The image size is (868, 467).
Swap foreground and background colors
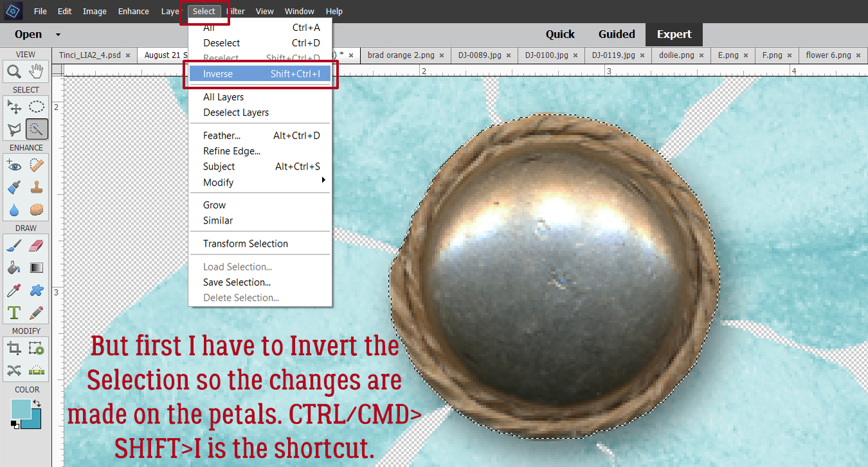click(x=37, y=403)
